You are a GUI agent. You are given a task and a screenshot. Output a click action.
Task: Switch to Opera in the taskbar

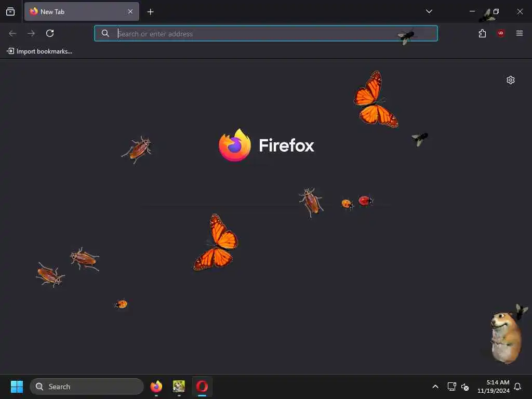pos(202,387)
